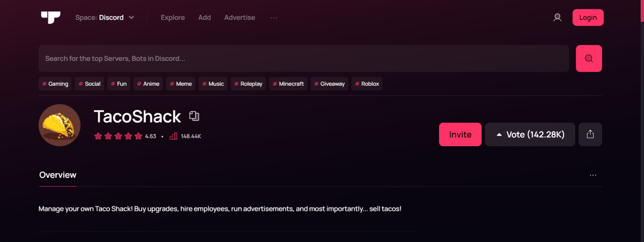Open the Minecraft tag option
The height and width of the screenshot is (242, 644).
288,84
